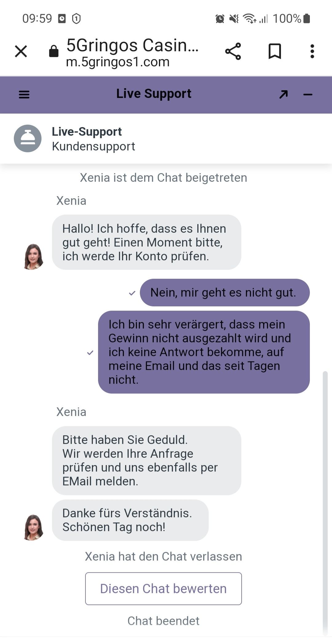This screenshot has width=332, height=644.
Task: Tap the 'Bitte haben Sie Geduld' message bubble
Action: [x=147, y=460]
